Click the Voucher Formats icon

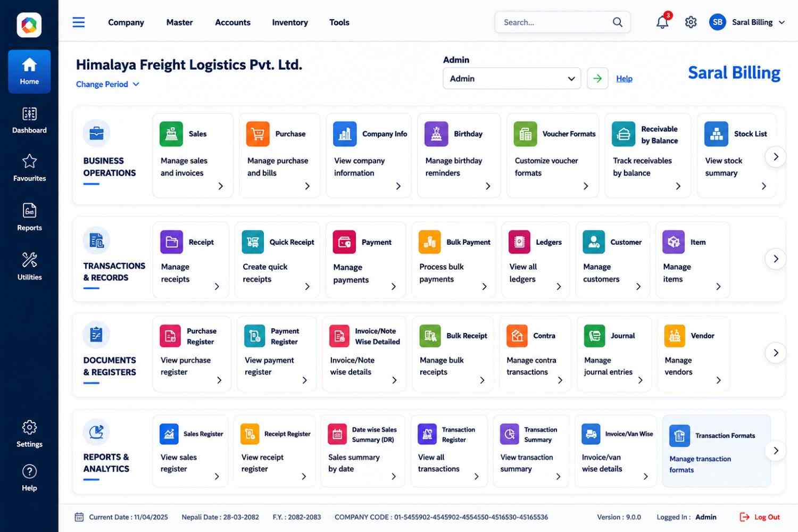pyautogui.click(x=525, y=134)
